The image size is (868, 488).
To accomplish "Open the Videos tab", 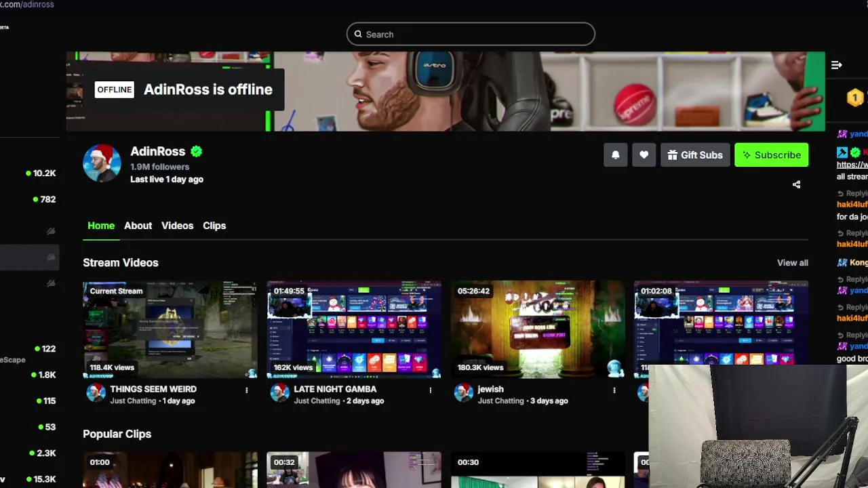I will (x=177, y=226).
